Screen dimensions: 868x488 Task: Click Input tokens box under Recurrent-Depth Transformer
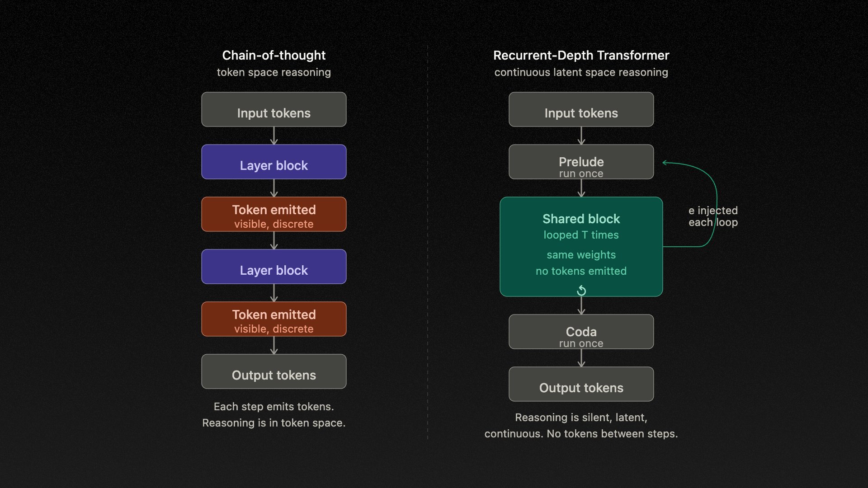(x=581, y=109)
